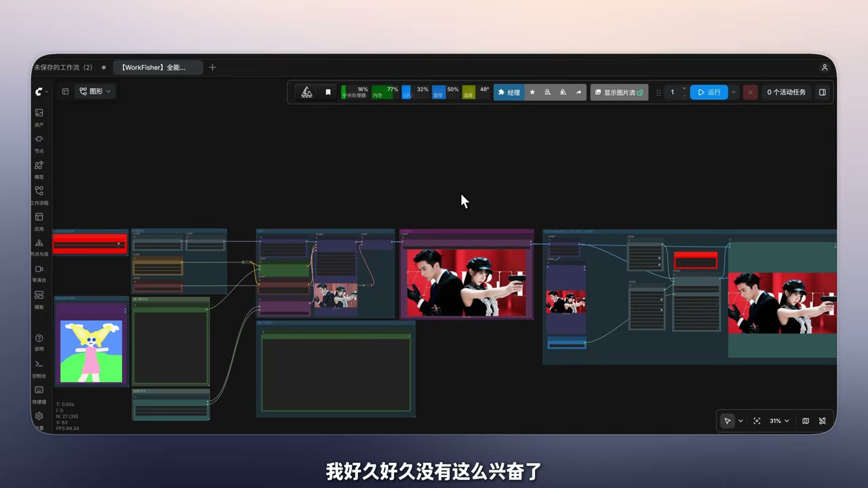Switch to the 【WorkFisher】全能 tab

point(157,67)
